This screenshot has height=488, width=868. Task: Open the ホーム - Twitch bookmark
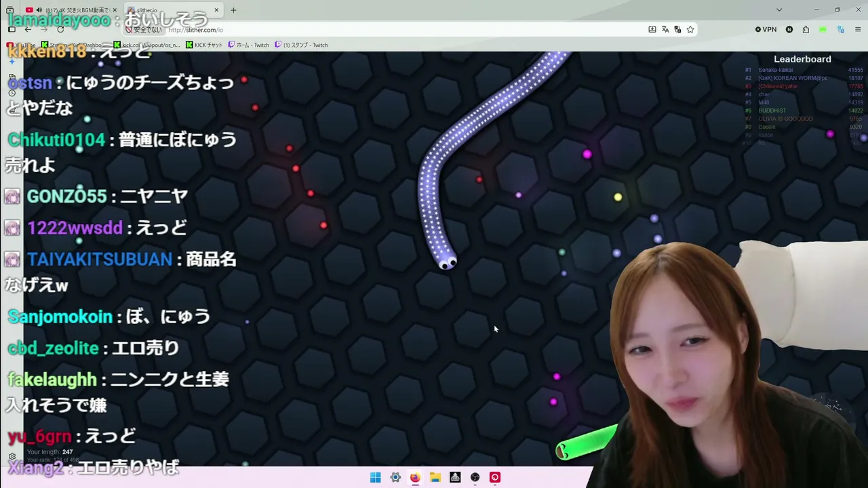pyautogui.click(x=249, y=45)
